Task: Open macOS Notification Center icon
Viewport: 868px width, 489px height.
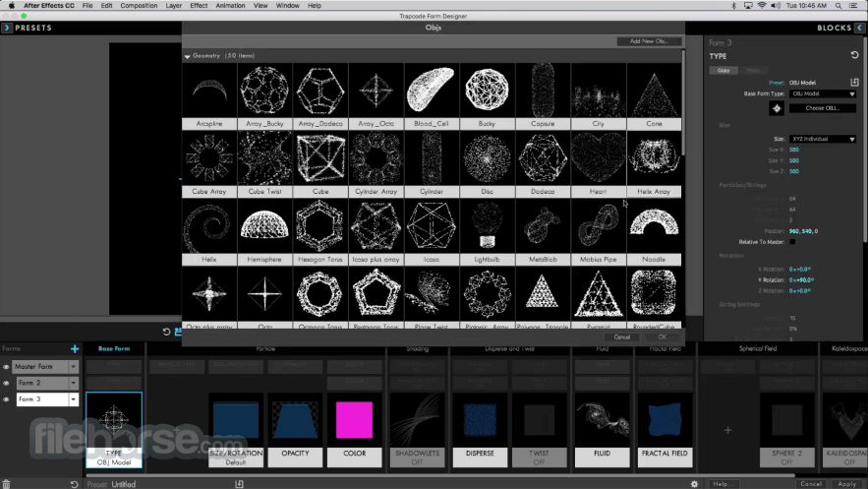Action: 853,6
